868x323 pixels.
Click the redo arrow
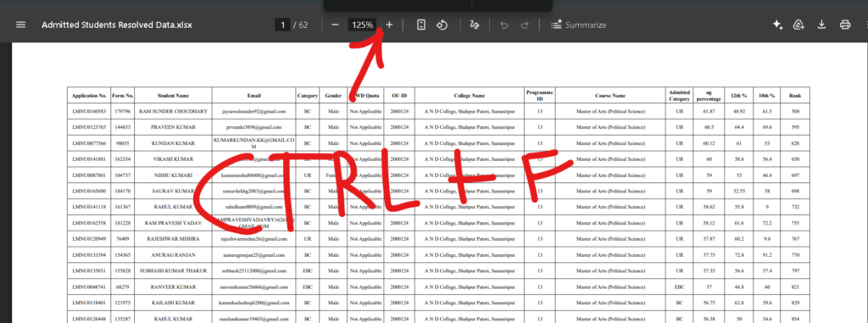pyautogui.click(x=525, y=25)
